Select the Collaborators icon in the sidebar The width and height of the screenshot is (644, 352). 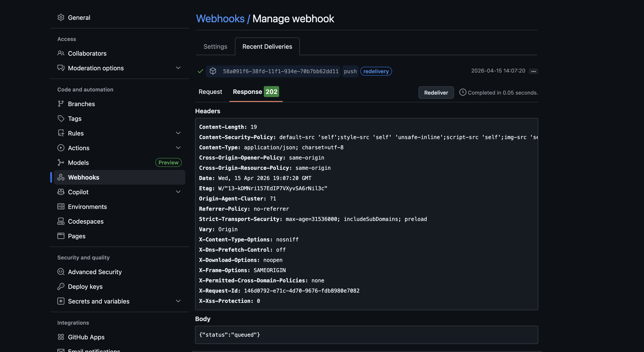pyautogui.click(x=61, y=53)
